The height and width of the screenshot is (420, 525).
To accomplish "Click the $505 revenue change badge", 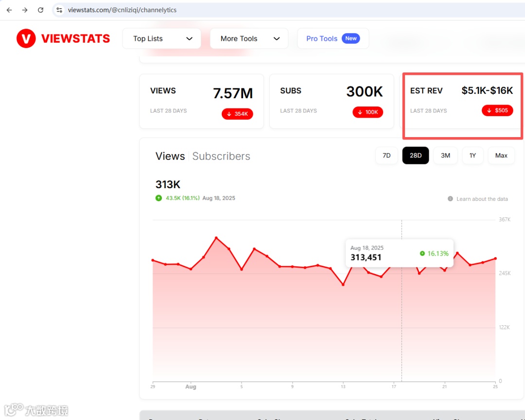I will (x=497, y=110).
